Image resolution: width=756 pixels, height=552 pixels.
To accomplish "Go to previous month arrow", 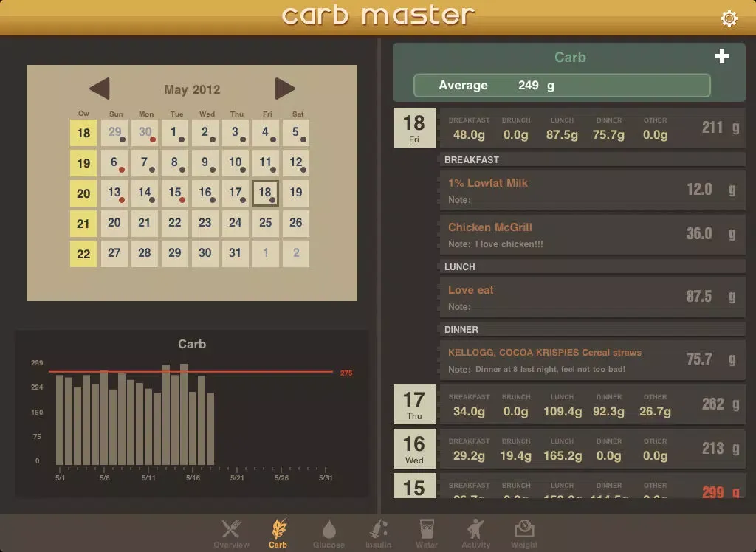I will point(100,89).
